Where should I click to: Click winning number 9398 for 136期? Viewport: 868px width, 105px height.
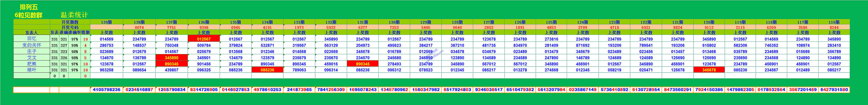coord(203,28)
